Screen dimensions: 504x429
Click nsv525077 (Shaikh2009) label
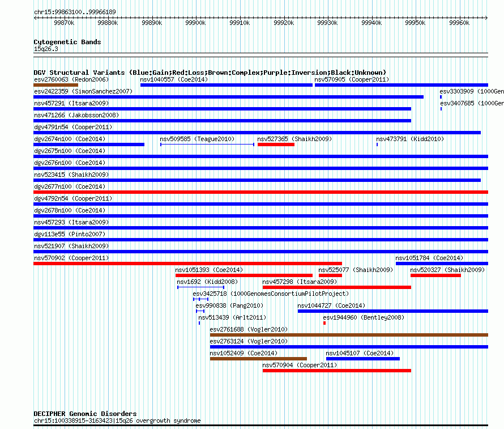[356, 270]
